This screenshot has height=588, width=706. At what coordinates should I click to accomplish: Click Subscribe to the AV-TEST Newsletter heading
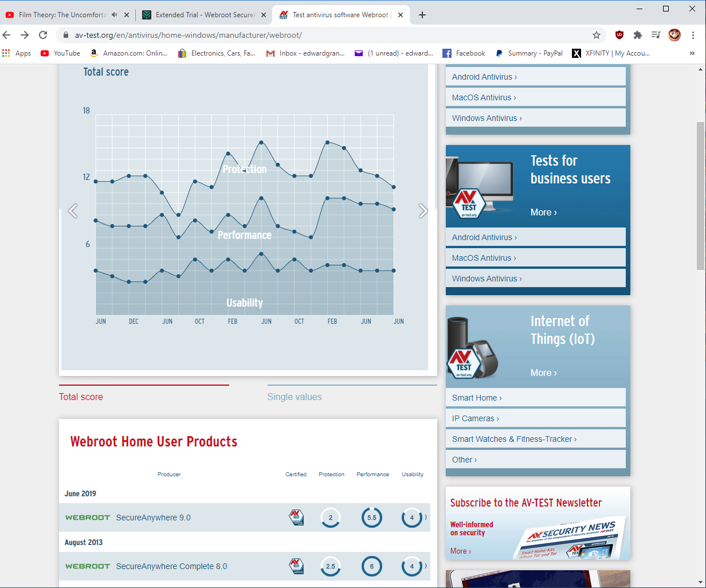(x=526, y=503)
